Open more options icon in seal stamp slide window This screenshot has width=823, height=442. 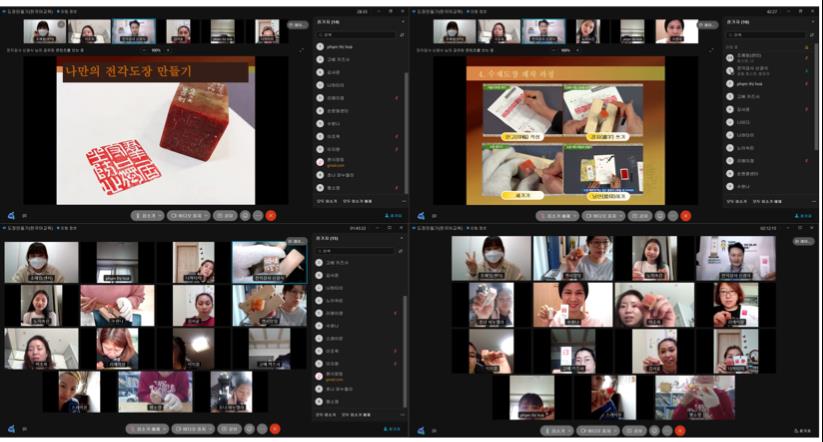coord(258,216)
